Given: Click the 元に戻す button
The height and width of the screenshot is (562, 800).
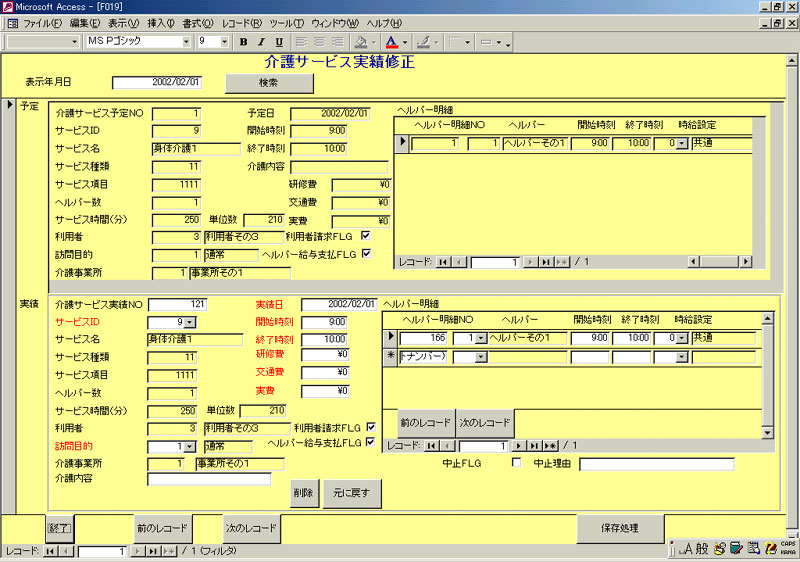Looking at the screenshot, I should pos(352,493).
